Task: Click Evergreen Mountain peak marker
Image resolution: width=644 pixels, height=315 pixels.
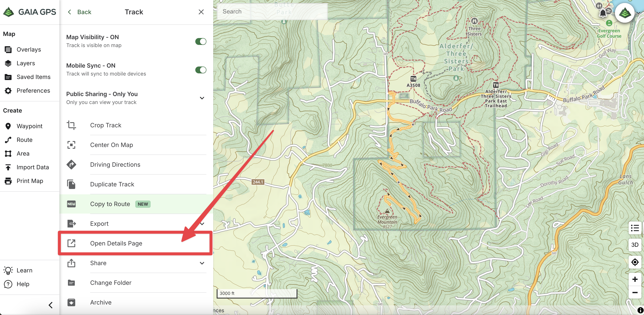Action: 387,211
